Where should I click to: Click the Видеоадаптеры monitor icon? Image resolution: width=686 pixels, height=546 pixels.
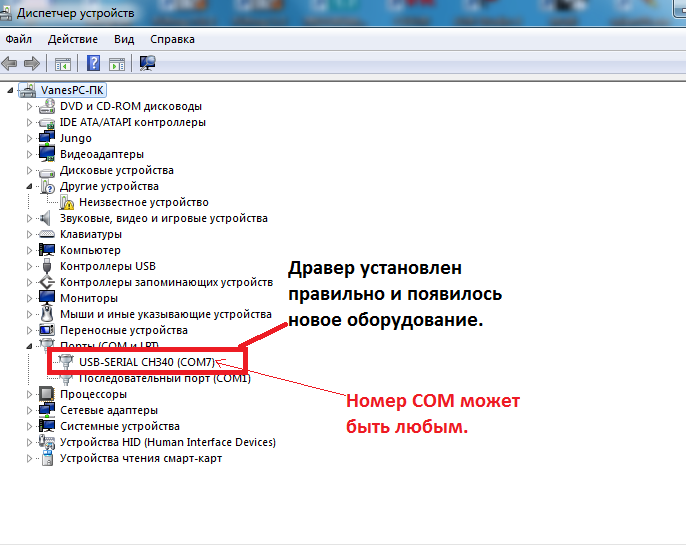(47, 154)
